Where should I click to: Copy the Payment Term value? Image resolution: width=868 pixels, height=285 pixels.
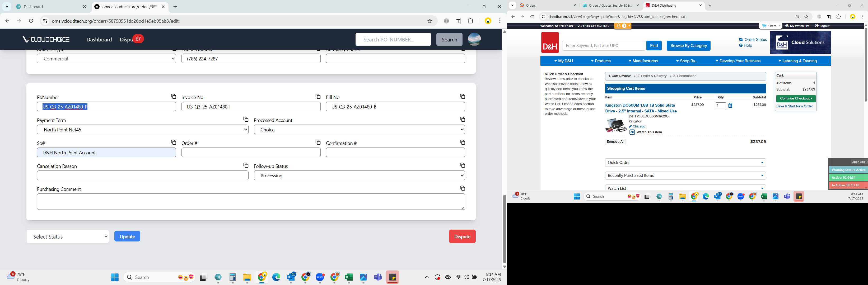coord(246,120)
